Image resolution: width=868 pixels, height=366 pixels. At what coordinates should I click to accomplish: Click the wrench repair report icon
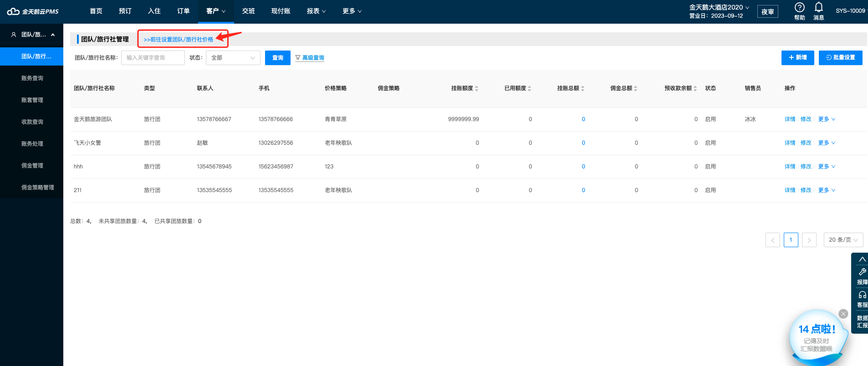tap(862, 272)
